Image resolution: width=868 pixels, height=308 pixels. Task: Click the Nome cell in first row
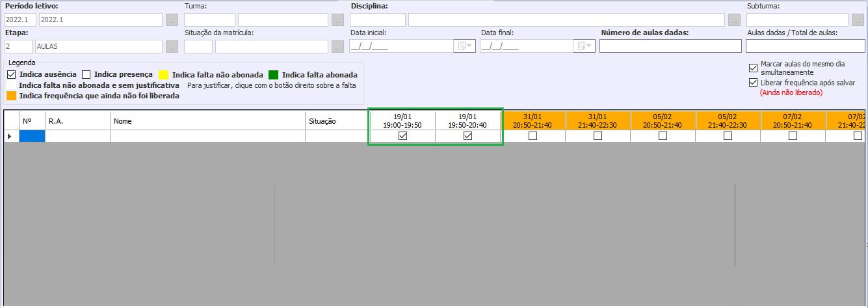click(x=207, y=136)
